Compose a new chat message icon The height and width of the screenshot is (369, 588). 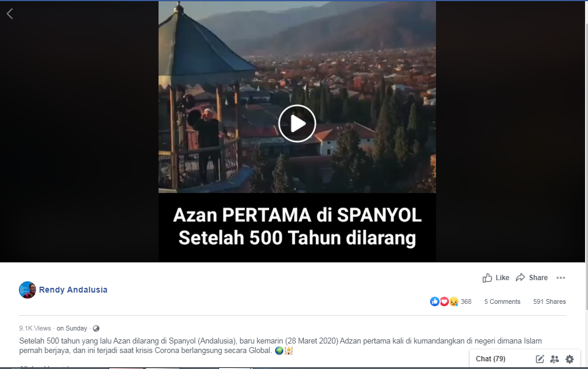click(x=539, y=360)
